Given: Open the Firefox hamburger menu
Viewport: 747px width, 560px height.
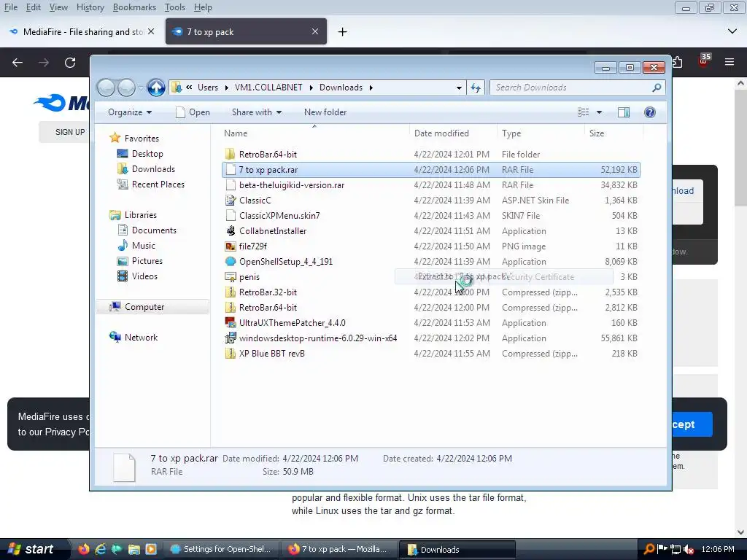Looking at the screenshot, I should [x=729, y=62].
